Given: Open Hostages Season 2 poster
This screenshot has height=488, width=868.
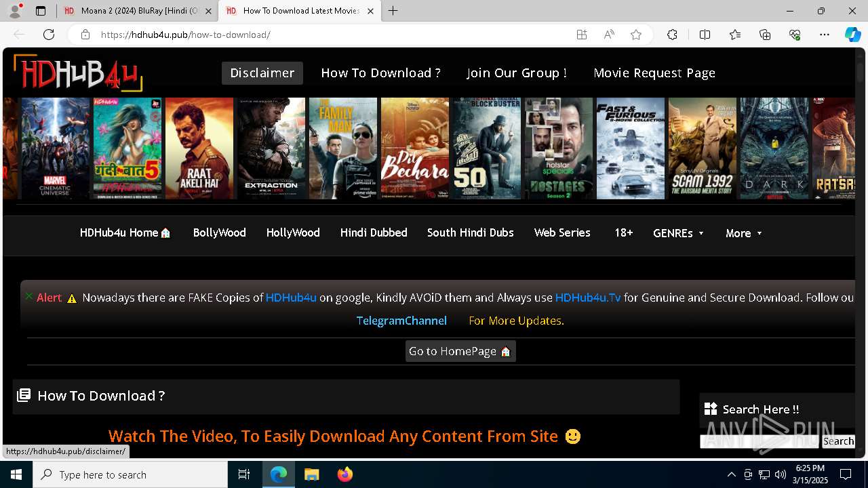Looking at the screenshot, I should (x=559, y=148).
